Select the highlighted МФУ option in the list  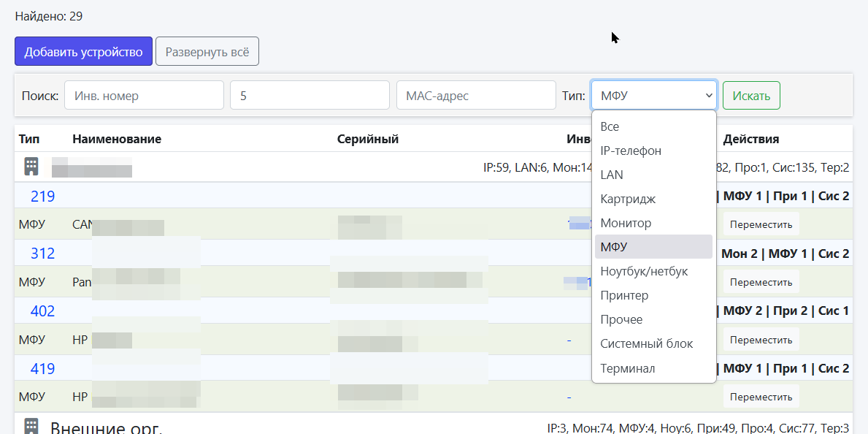tap(654, 247)
